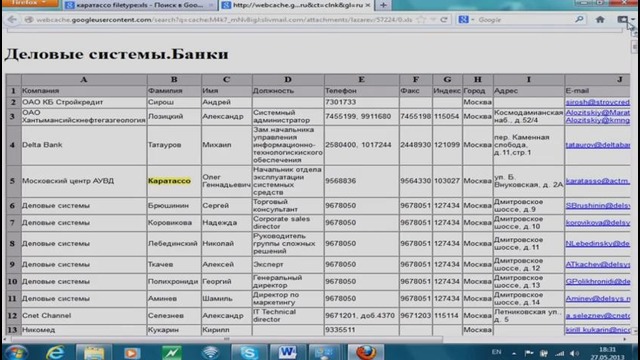Open the Action Center flag icon
Viewport: 640px width, 360px height.
click(529, 353)
